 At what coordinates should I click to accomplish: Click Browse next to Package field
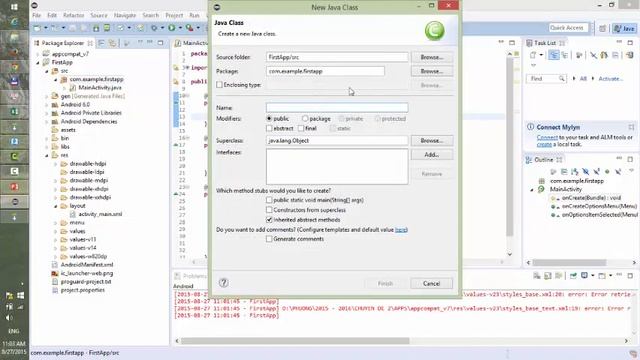coord(432,71)
